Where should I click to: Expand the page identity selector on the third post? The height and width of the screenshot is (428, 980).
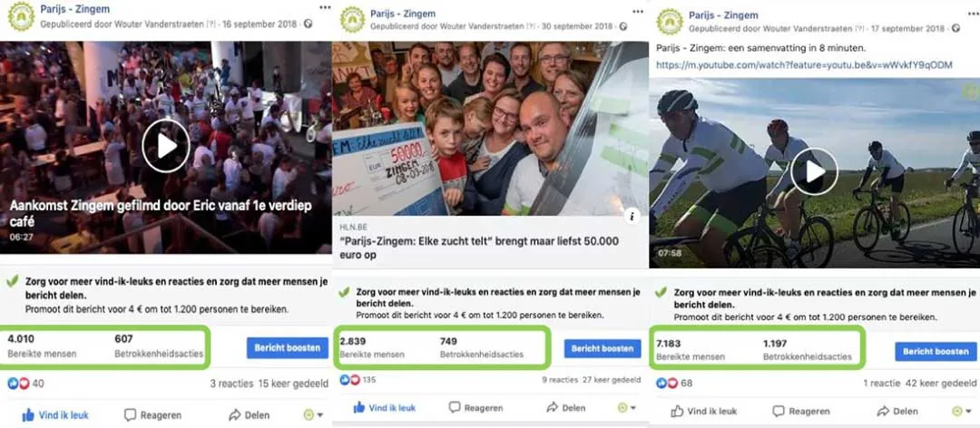point(961,411)
